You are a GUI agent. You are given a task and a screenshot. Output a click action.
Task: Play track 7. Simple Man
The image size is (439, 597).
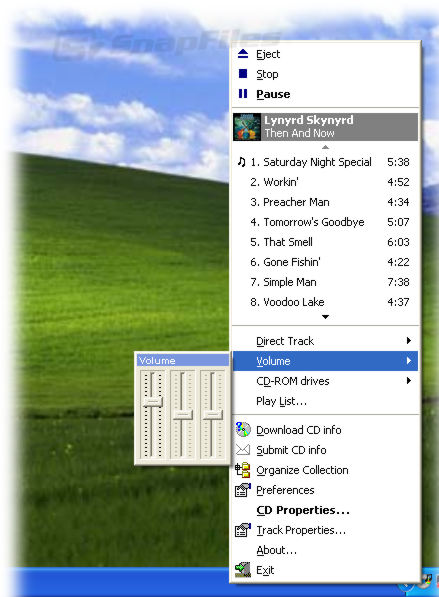tap(326, 282)
